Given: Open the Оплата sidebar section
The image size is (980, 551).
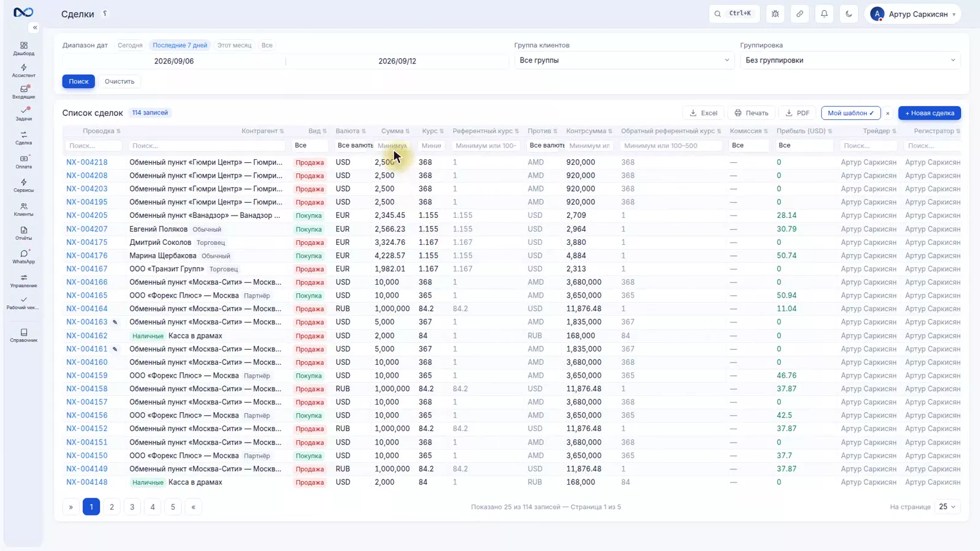Looking at the screenshot, I should coord(24,162).
